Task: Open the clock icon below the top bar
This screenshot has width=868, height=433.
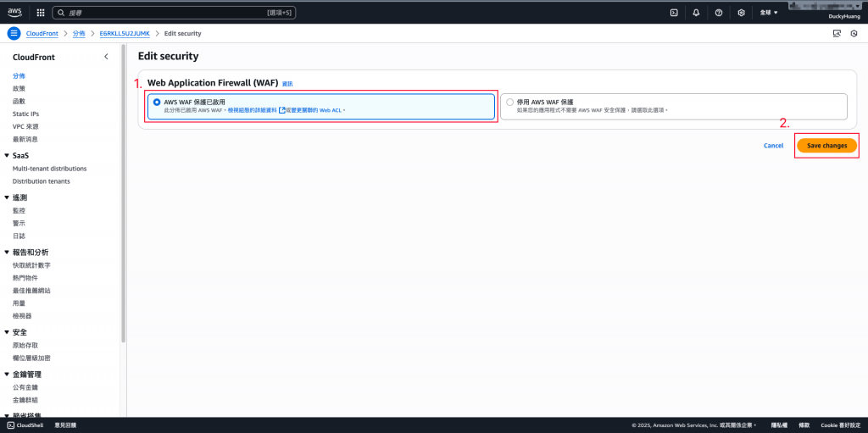Action: [854, 33]
